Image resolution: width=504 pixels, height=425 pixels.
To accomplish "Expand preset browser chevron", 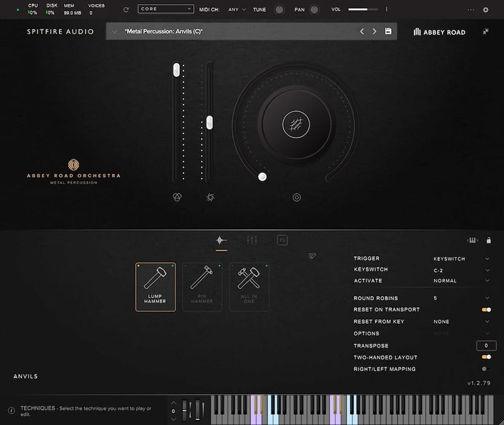I will (x=114, y=32).
